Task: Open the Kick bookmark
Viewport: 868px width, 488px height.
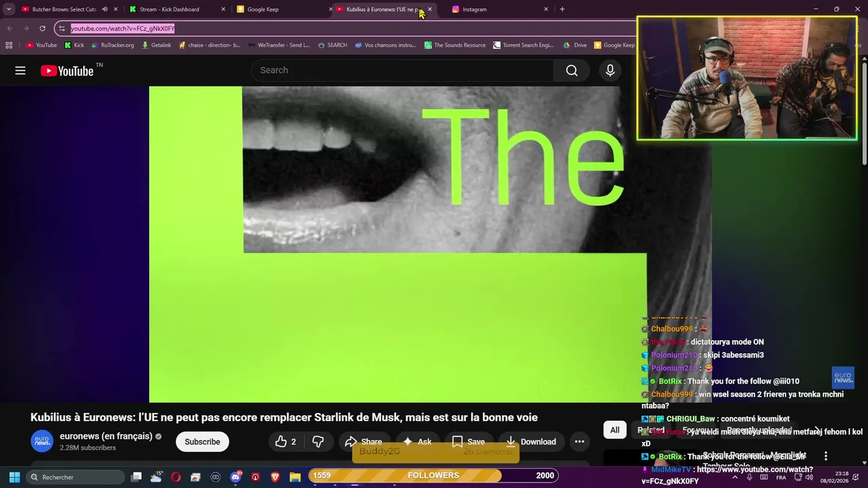Action: (x=74, y=45)
